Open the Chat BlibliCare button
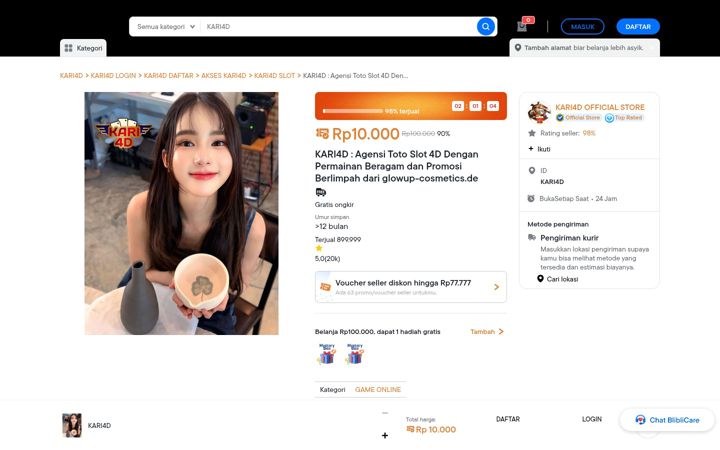The width and height of the screenshot is (720, 450). [x=667, y=420]
